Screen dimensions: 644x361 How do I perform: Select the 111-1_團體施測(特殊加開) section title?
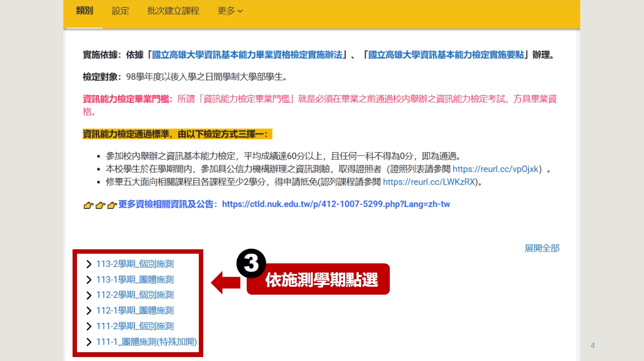tap(146, 342)
